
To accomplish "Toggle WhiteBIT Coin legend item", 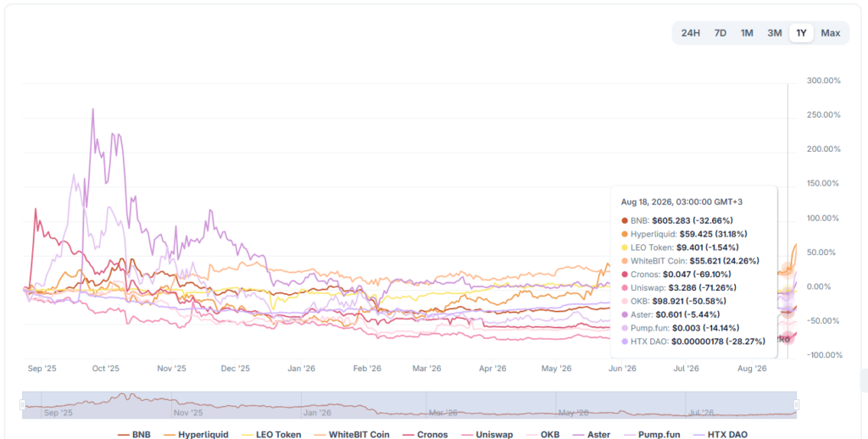I will [x=351, y=435].
